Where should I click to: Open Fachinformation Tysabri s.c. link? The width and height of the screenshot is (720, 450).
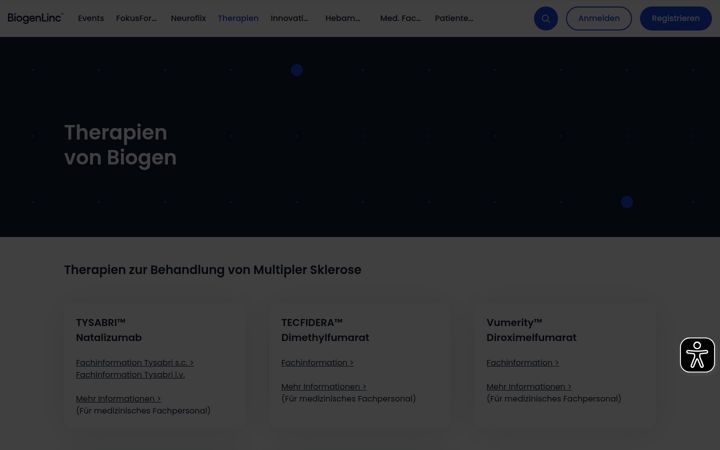point(135,363)
